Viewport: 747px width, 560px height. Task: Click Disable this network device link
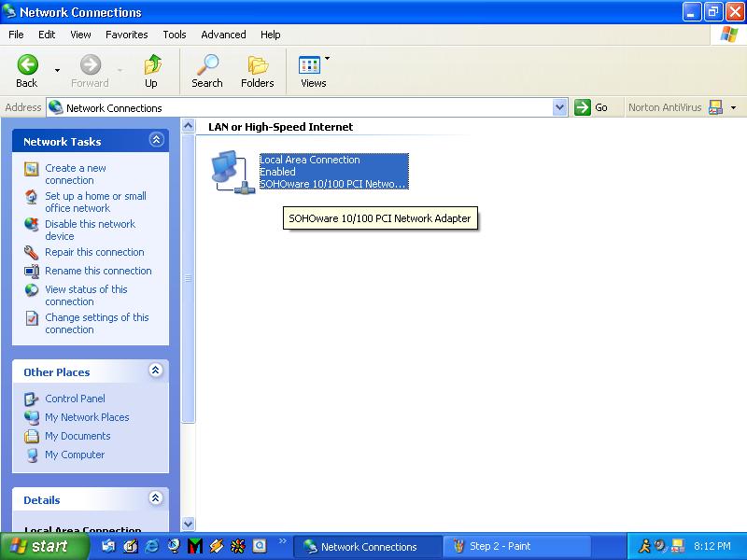point(90,230)
